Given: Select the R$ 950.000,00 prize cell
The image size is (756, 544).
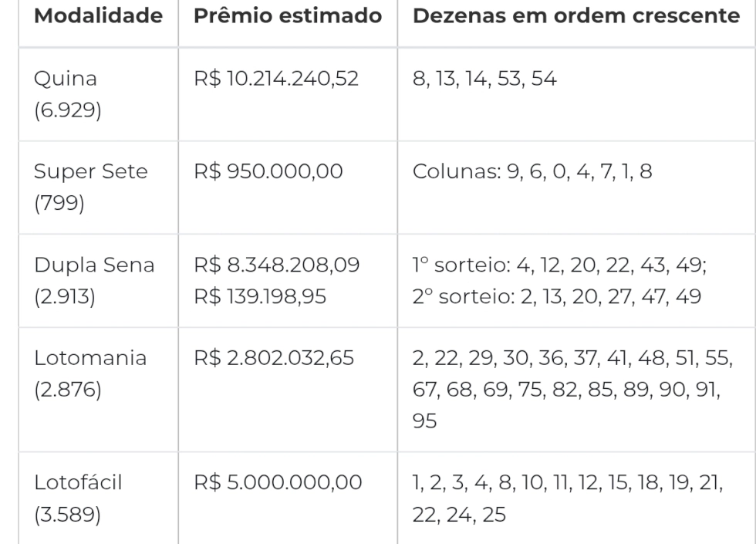Looking at the screenshot, I should pos(288,188).
